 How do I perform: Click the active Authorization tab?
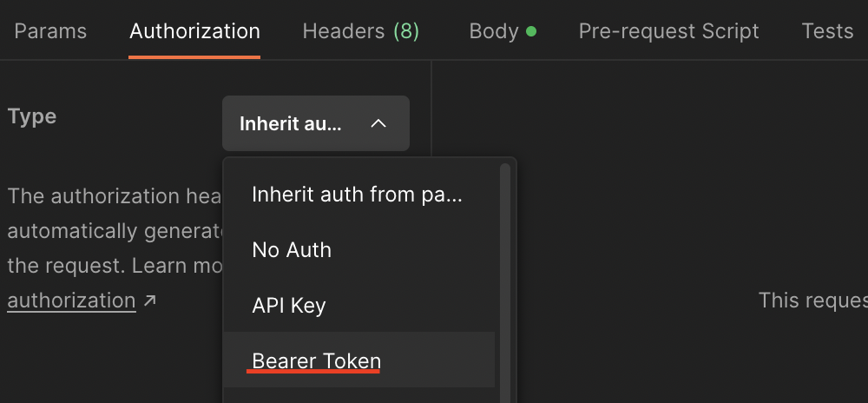point(194,32)
